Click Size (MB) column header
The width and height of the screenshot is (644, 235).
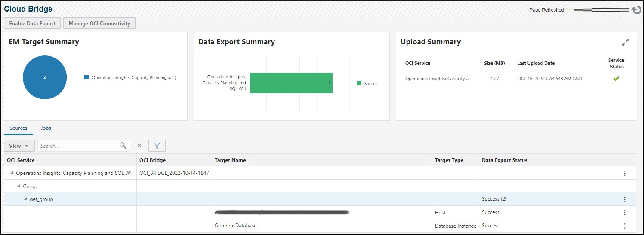click(494, 63)
